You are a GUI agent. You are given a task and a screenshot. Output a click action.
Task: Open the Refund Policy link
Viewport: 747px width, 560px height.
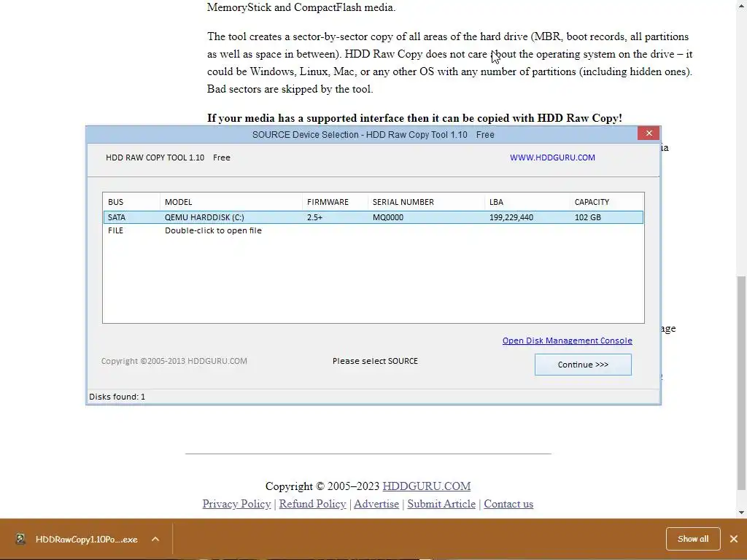312,504
